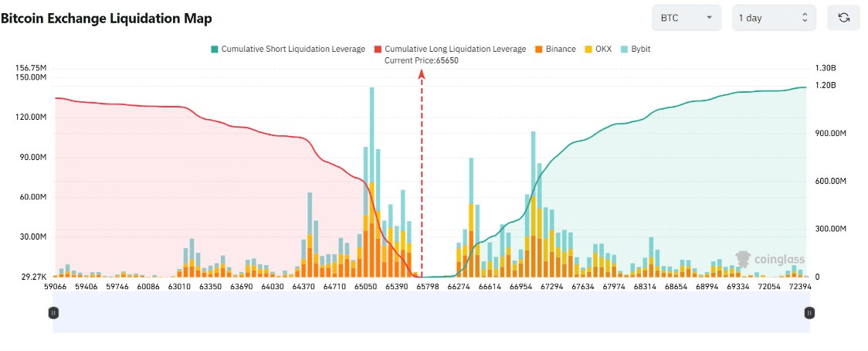Open the BTC coin dropdown

pos(687,17)
